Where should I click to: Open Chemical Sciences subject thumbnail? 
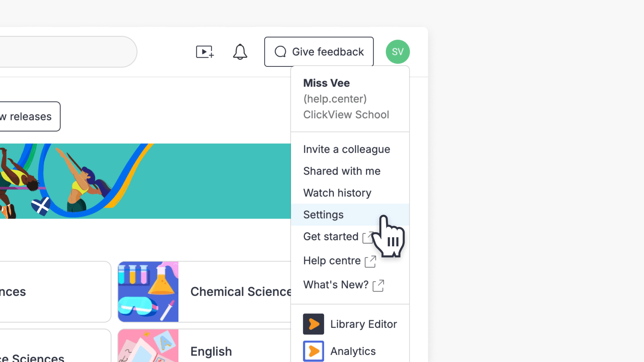[x=148, y=292]
